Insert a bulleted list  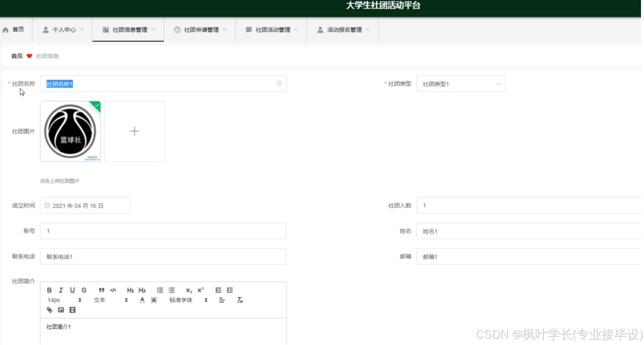[171, 290]
